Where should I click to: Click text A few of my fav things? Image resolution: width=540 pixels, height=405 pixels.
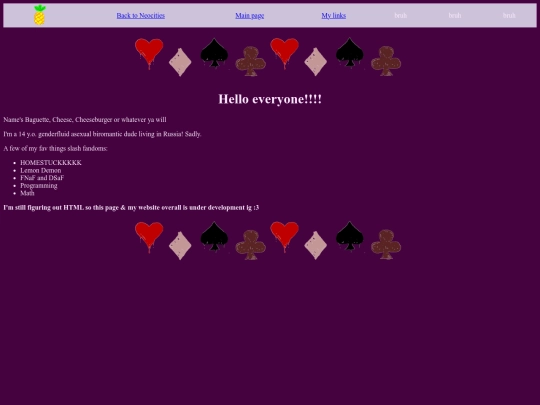[55, 148]
